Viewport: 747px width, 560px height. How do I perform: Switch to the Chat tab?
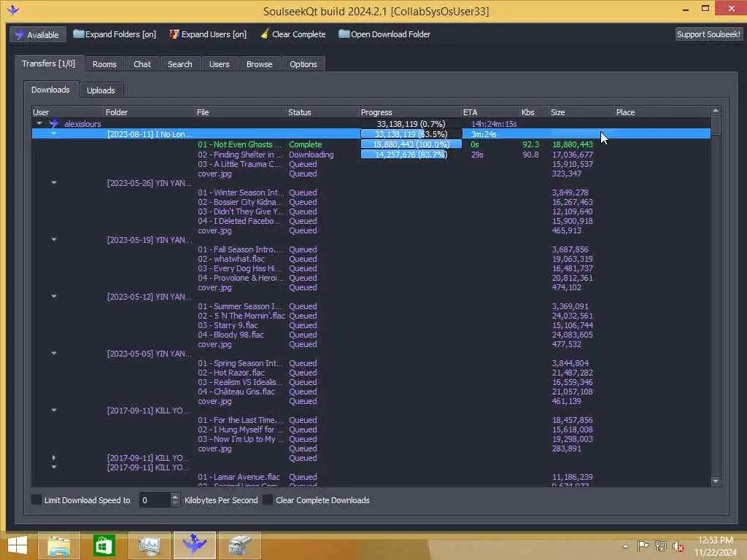pos(142,64)
